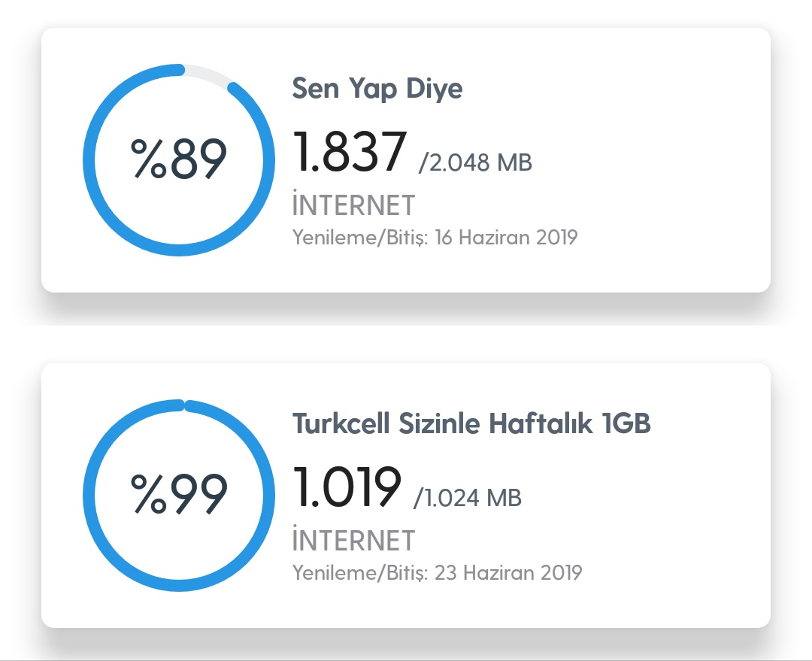Click the grey unused segment of the 89% ring
The image size is (812, 661).
207,74
